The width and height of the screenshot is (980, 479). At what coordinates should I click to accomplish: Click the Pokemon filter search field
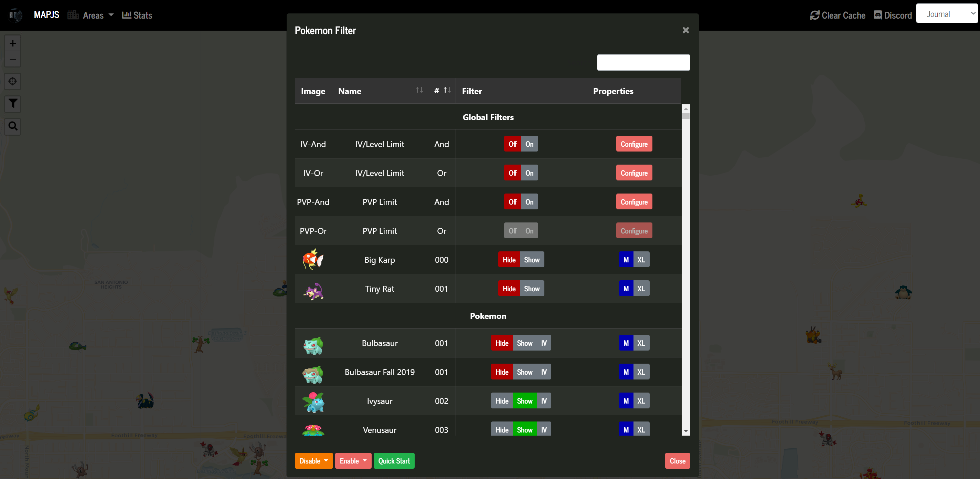pyautogui.click(x=643, y=62)
